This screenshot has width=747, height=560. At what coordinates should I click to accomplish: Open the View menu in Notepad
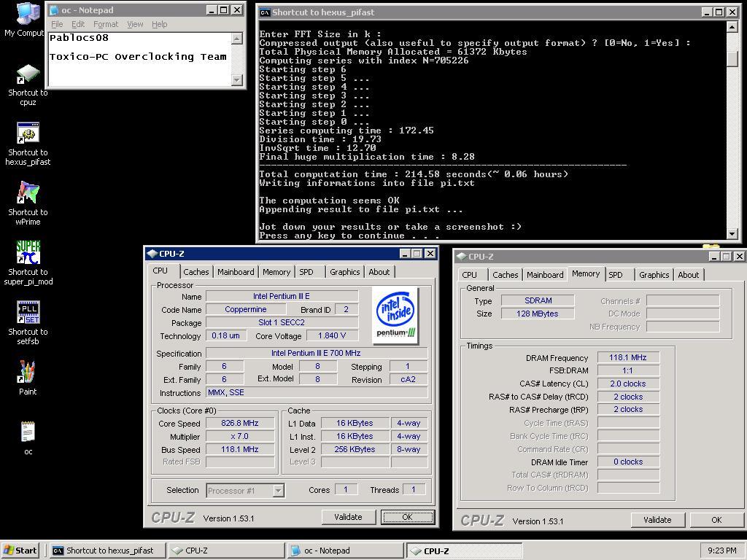135,24
